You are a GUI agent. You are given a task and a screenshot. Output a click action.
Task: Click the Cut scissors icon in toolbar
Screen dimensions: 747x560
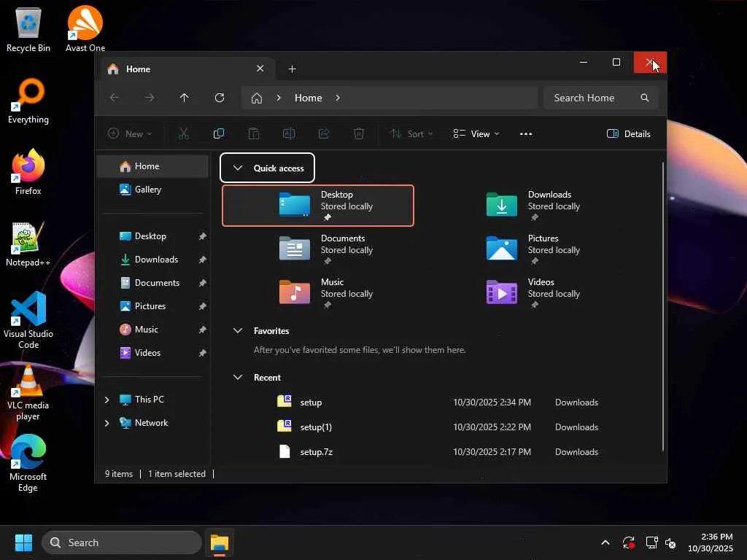pos(183,134)
